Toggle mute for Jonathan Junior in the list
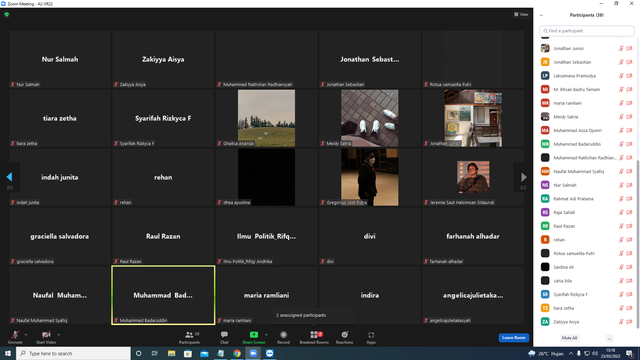Screen dimensions: 640x360 (x=621, y=48)
